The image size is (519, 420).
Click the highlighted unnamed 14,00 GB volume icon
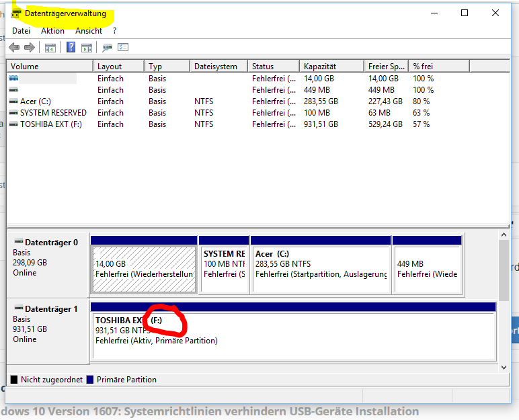click(13, 79)
